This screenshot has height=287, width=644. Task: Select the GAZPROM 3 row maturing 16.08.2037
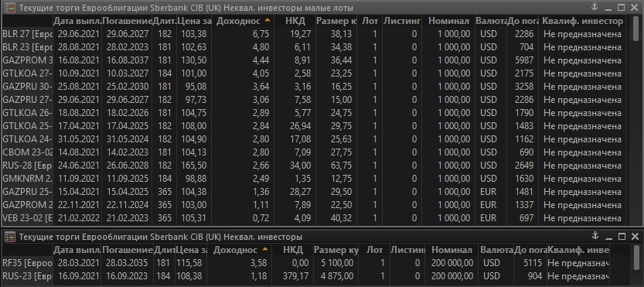click(314, 60)
